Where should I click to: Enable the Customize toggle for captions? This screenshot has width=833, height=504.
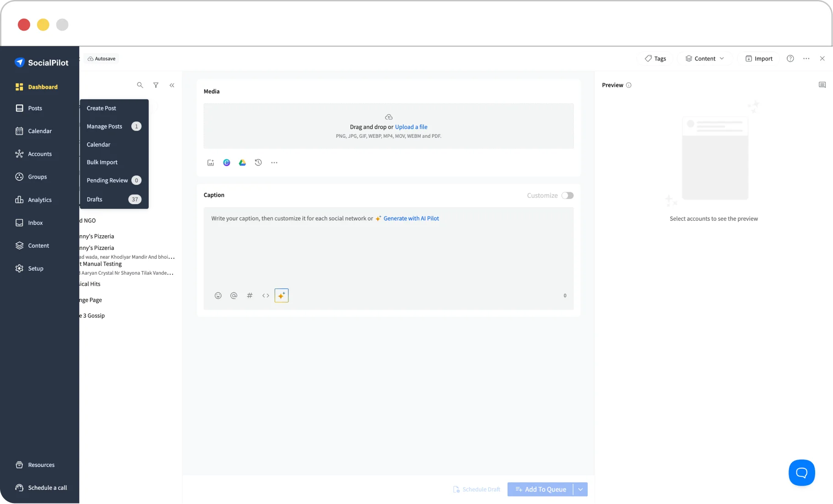click(x=568, y=195)
